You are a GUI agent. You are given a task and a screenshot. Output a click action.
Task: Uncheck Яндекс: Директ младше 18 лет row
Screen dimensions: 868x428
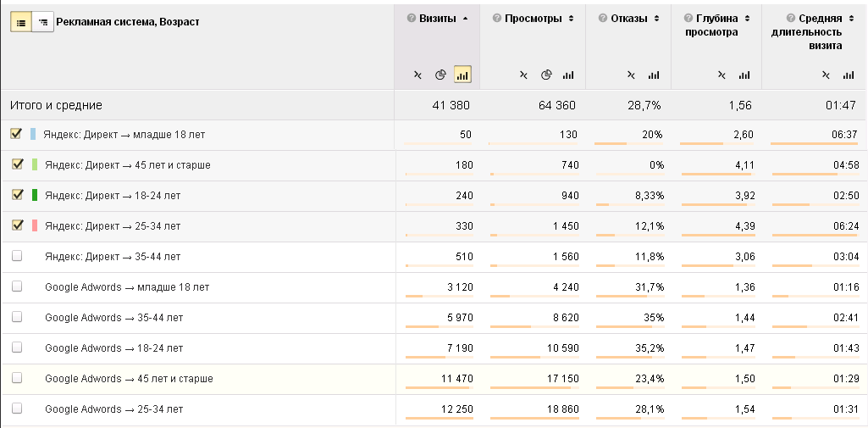coord(17,134)
